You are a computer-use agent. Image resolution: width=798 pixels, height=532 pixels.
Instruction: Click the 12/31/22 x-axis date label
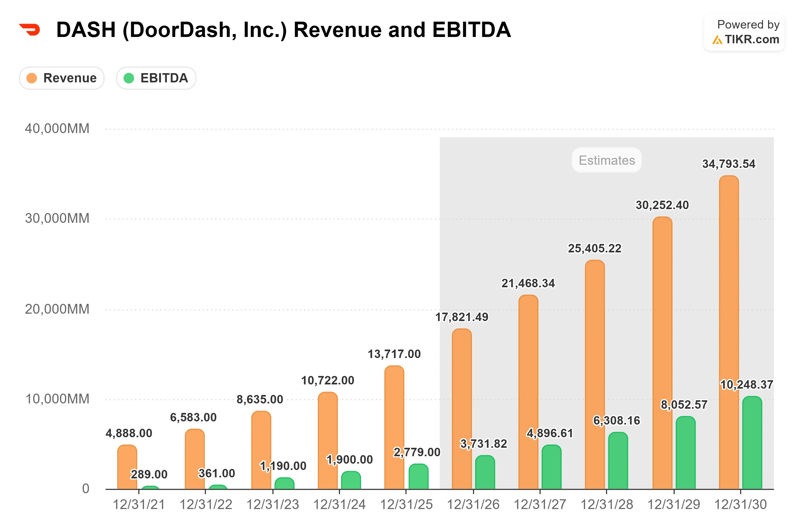click(x=206, y=505)
